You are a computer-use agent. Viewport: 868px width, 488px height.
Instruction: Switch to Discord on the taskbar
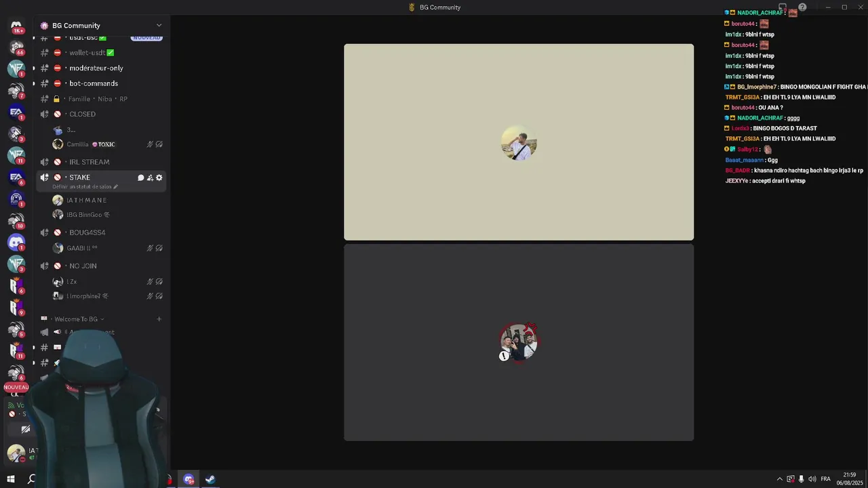pyautogui.click(x=189, y=479)
